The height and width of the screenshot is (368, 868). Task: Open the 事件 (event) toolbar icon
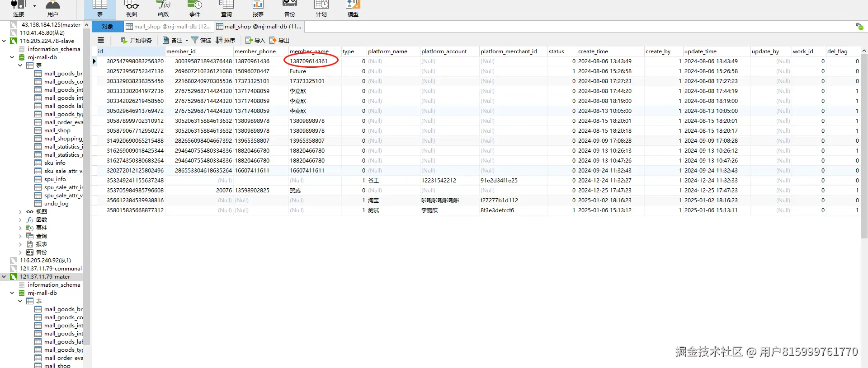coord(195,8)
